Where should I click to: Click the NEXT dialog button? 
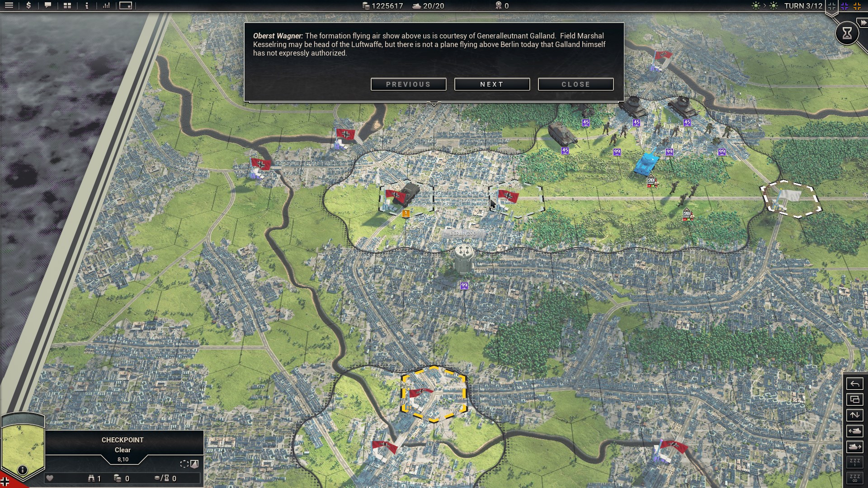[492, 84]
